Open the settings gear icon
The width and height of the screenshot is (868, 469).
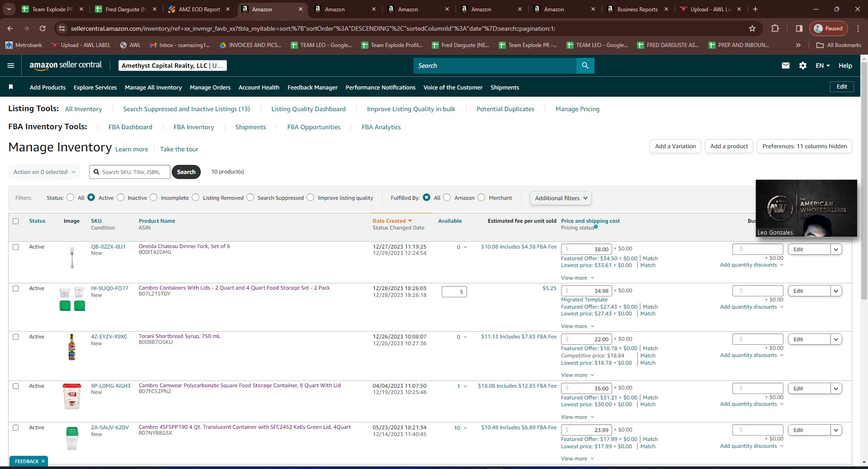pyautogui.click(x=803, y=66)
